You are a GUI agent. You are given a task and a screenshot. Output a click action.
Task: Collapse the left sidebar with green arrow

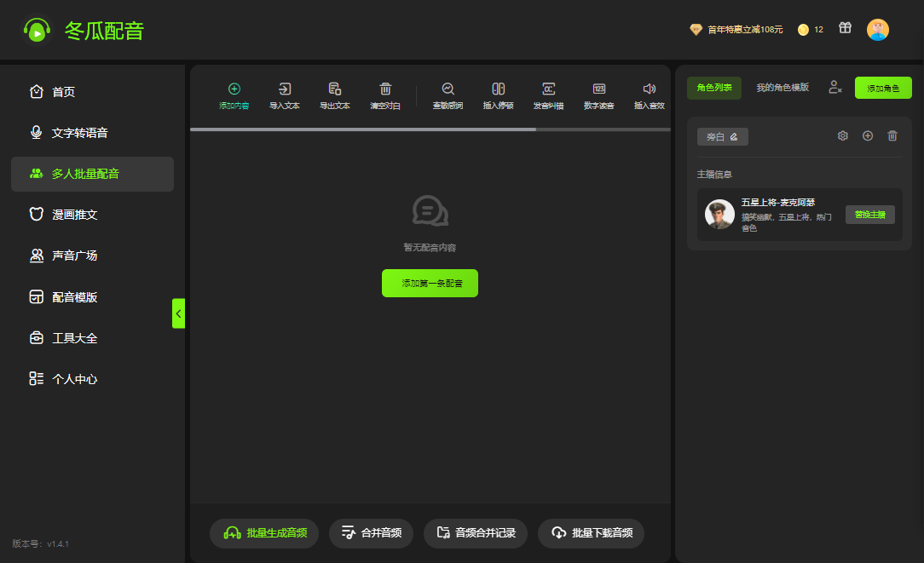point(178,313)
